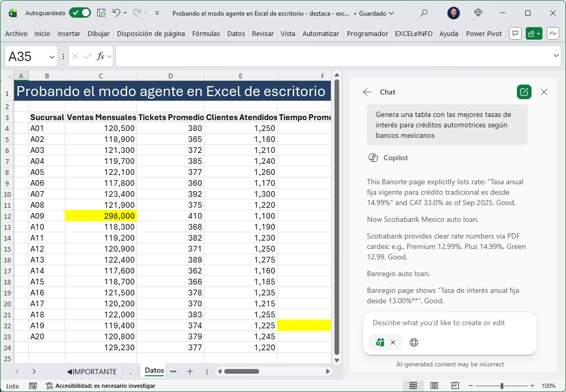Open the Revisar ribbon tab
566x392 pixels.
pos(262,33)
